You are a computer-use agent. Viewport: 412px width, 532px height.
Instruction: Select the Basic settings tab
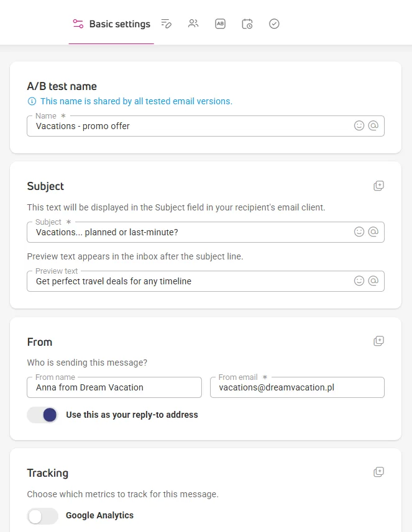[111, 24]
